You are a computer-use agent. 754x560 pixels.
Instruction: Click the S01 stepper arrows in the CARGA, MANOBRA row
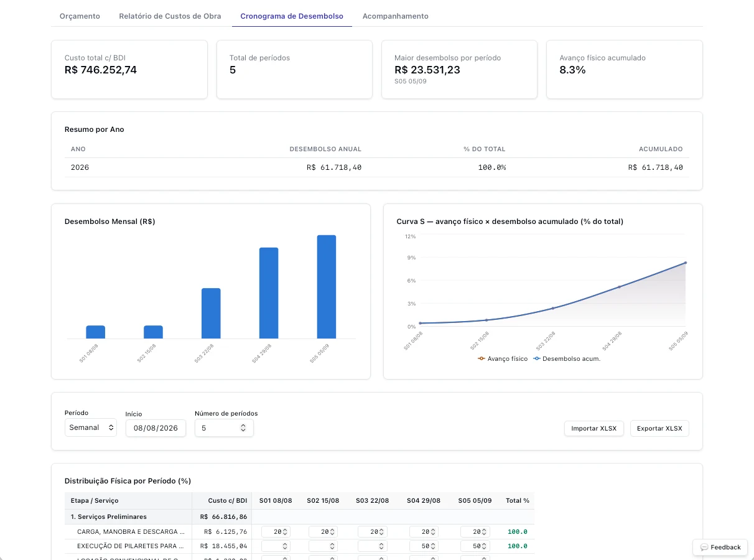(x=285, y=532)
